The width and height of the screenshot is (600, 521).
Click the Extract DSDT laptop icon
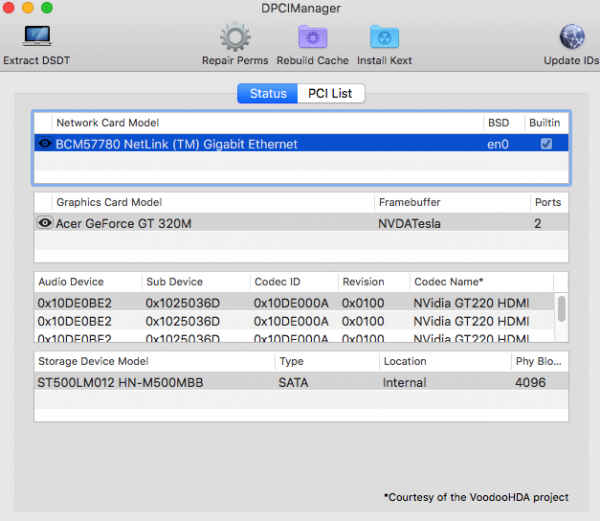[x=36, y=39]
